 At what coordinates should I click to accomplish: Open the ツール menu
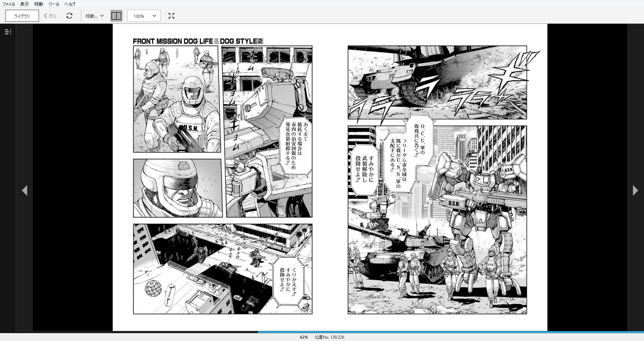coord(54,4)
